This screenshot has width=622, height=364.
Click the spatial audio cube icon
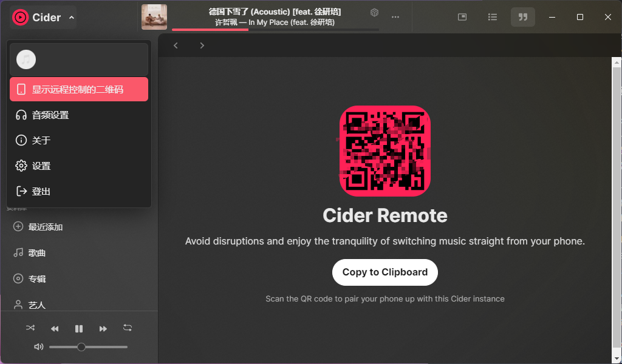pyautogui.click(x=374, y=12)
